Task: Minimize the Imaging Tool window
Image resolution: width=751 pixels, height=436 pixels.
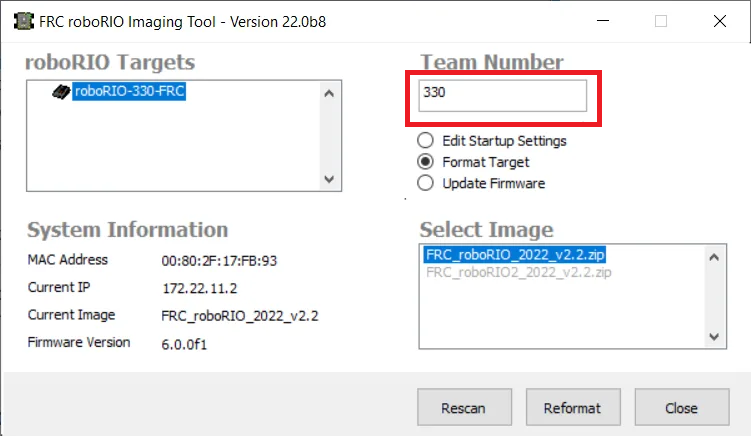Action: [603, 21]
